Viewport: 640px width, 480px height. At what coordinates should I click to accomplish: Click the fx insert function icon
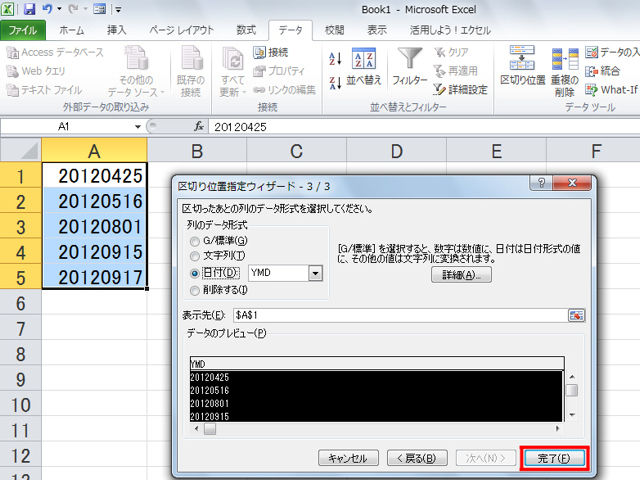click(x=199, y=127)
